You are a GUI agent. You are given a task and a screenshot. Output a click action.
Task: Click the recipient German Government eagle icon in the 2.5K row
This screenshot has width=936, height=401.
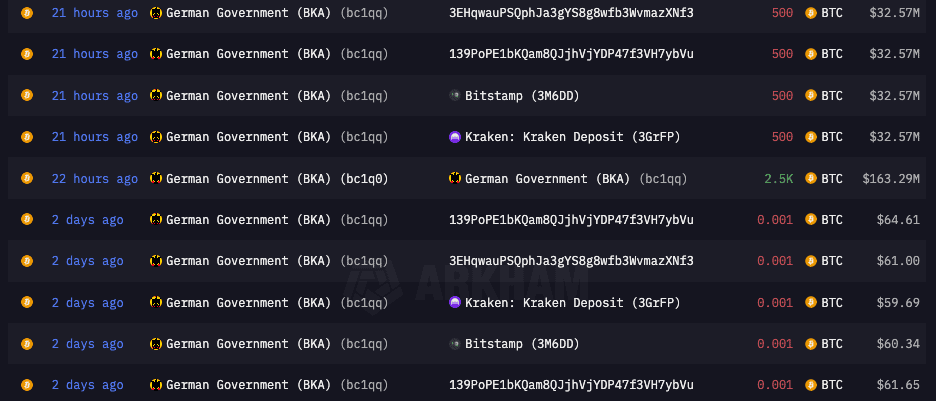click(455, 178)
